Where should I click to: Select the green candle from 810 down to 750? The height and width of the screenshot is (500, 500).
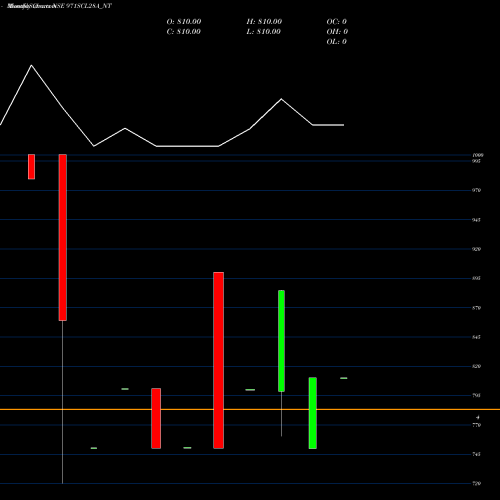tap(313, 413)
